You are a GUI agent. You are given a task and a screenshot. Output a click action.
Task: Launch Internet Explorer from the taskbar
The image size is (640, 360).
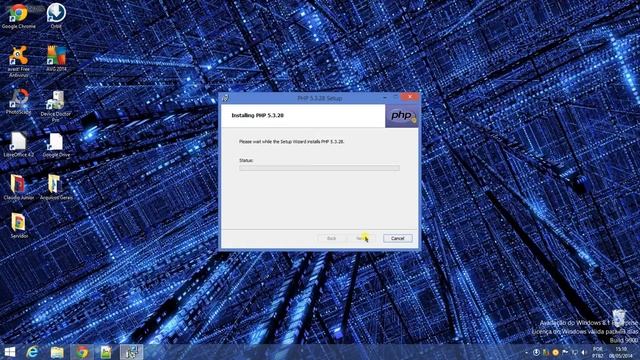tap(32, 352)
